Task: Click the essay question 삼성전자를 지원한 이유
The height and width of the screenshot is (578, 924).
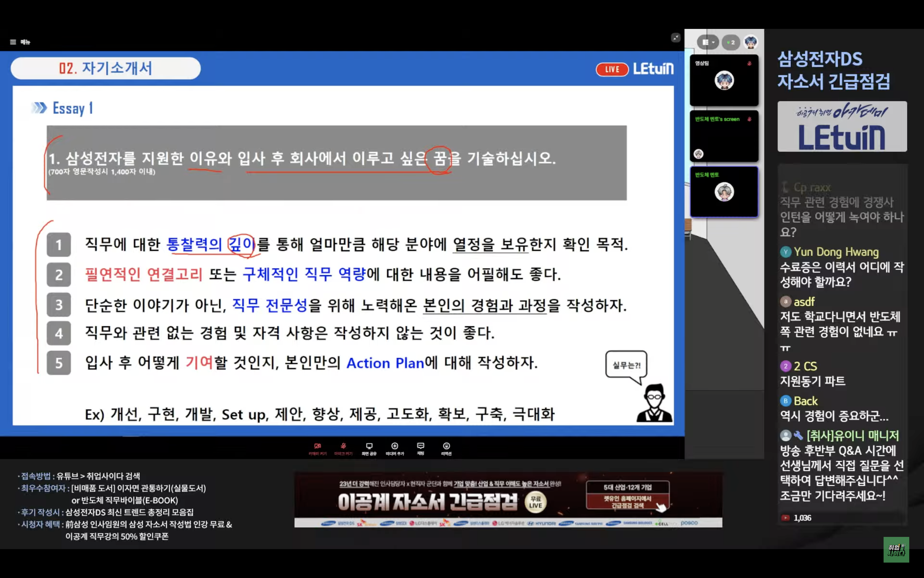Action: click(302, 158)
